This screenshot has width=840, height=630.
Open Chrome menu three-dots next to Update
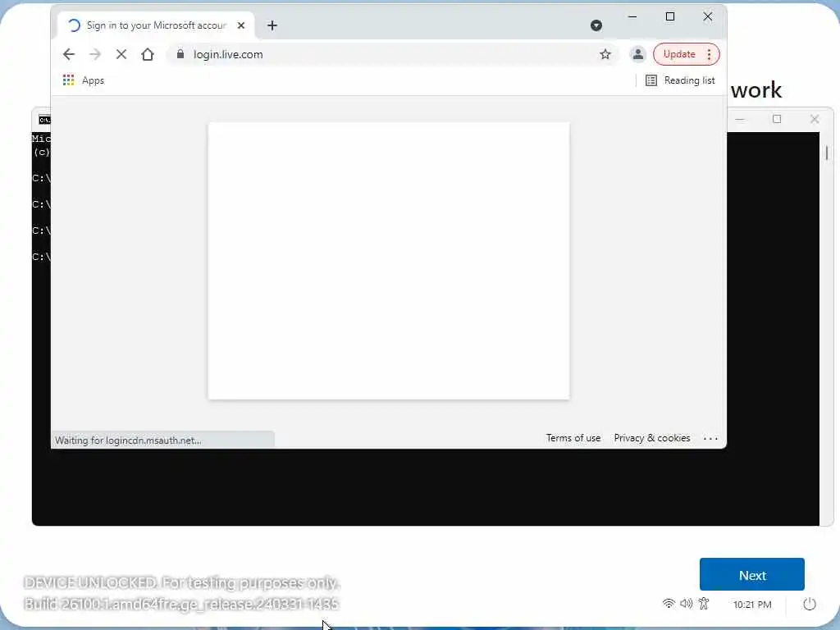coord(710,54)
